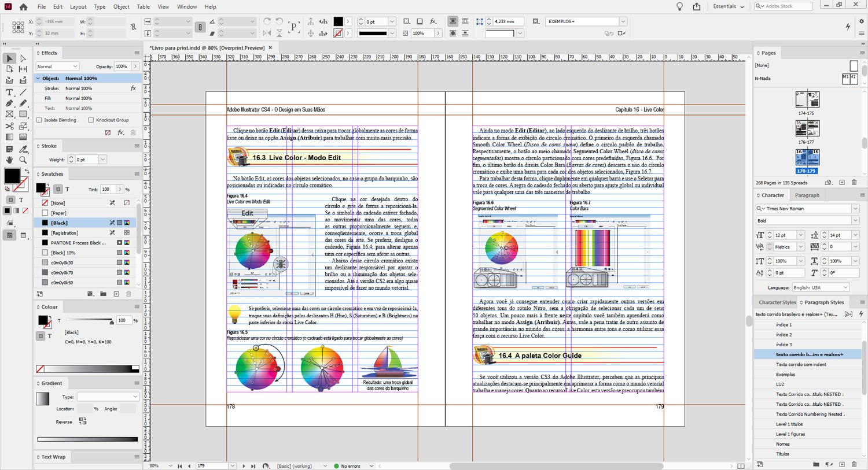Select the Free Transform tool
868x470 pixels.
pyautogui.click(x=23, y=125)
